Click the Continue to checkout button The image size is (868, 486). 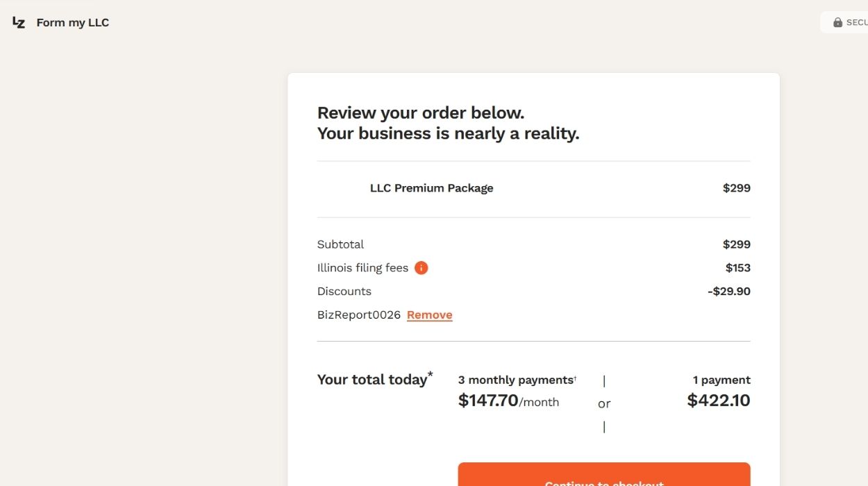click(x=604, y=475)
